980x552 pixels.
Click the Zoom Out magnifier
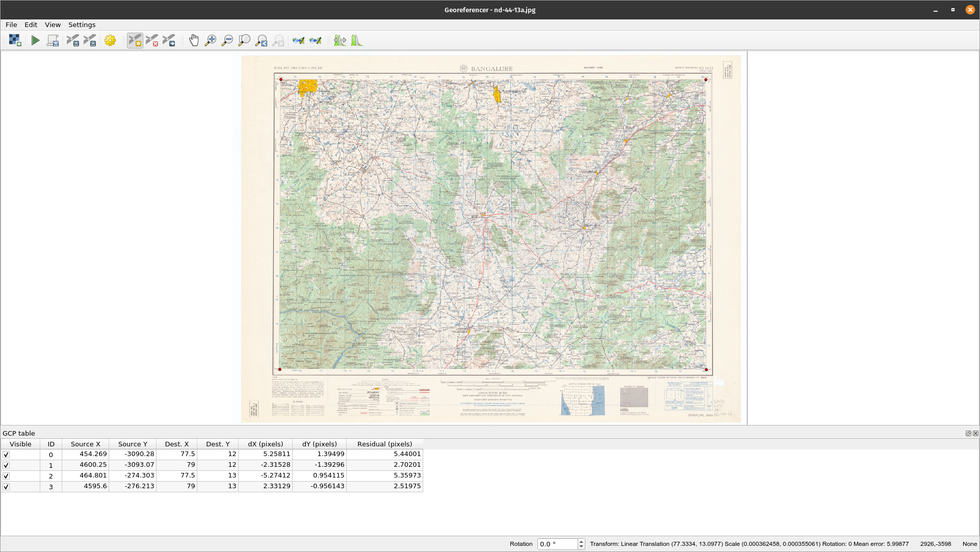click(227, 40)
